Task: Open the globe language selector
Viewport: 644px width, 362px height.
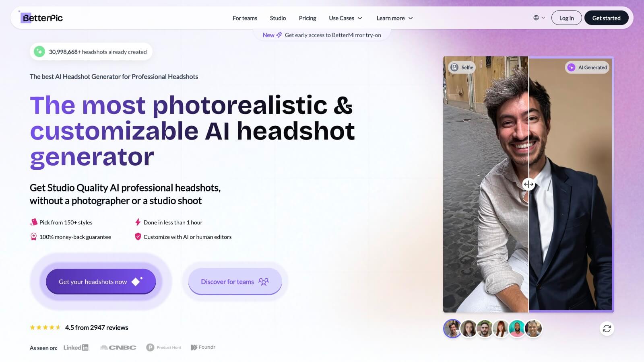Action: [539, 18]
